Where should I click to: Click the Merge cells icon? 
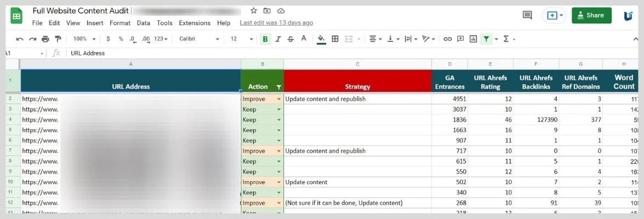tap(349, 39)
